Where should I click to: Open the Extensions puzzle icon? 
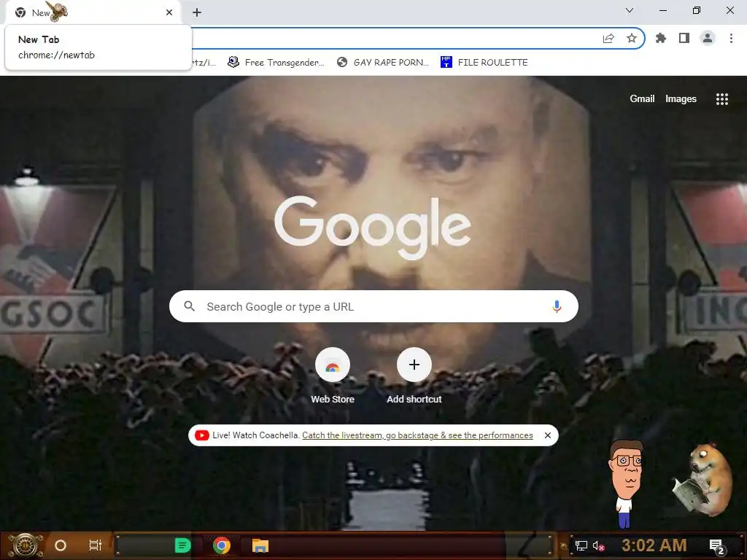(x=661, y=38)
